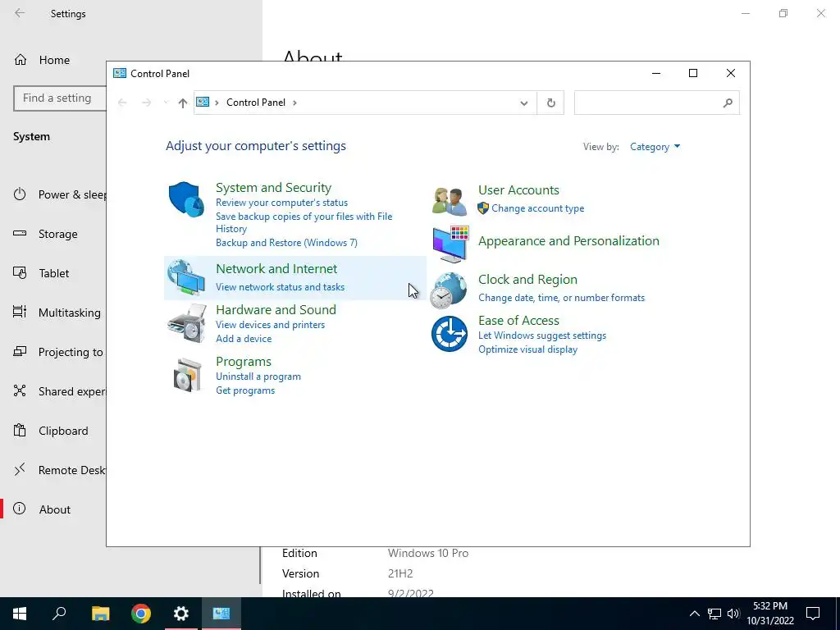Select Home in Settings sidebar
Image resolution: width=840 pixels, height=630 pixels.
pyautogui.click(x=54, y=60)
